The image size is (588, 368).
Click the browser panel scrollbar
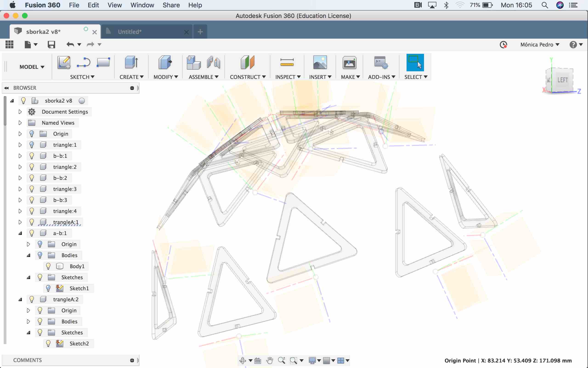point(5,111)
